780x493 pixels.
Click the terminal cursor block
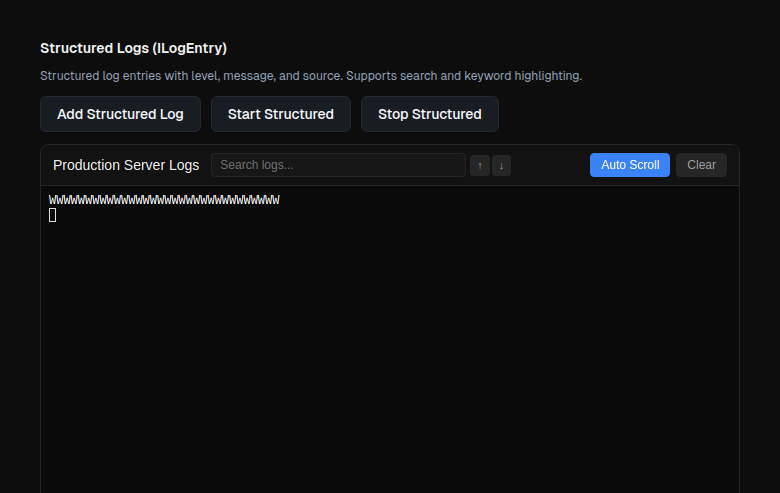(53, 215)
